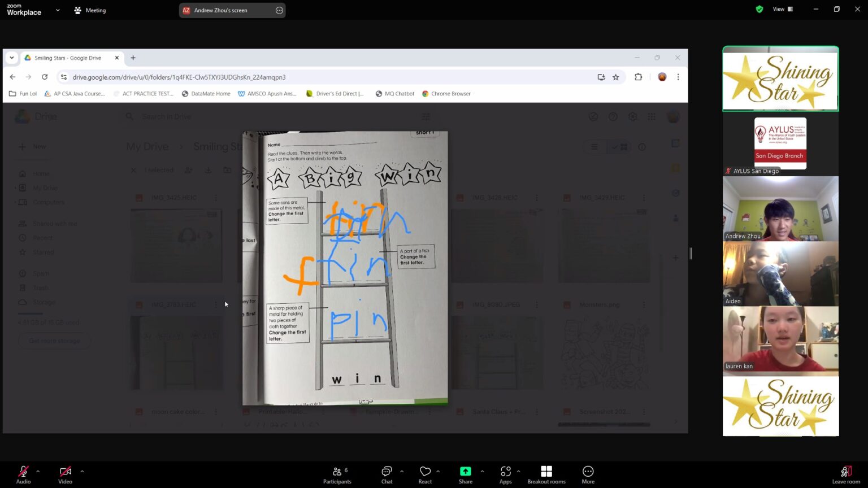Click Chrome back arrow in shared screen
Viewport: 868px width, 488px height.
[12, 77]
